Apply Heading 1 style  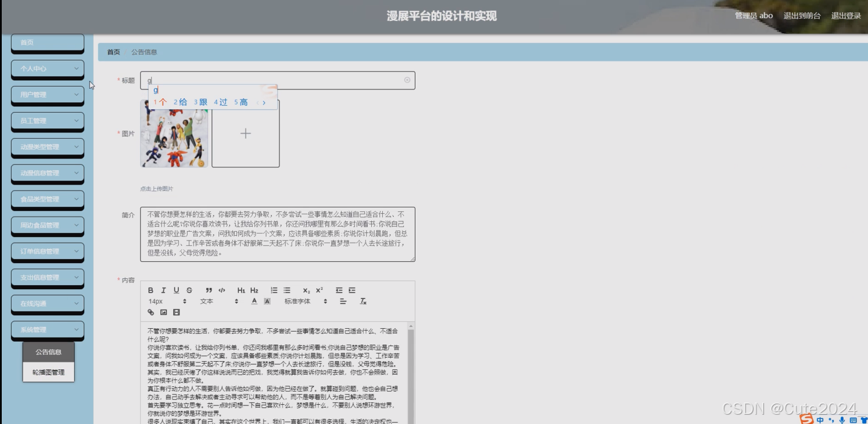241,290
